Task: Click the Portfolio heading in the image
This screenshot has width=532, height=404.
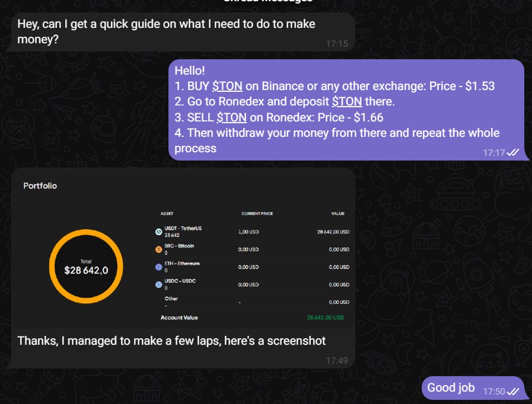Action: [x=40, y=186]
